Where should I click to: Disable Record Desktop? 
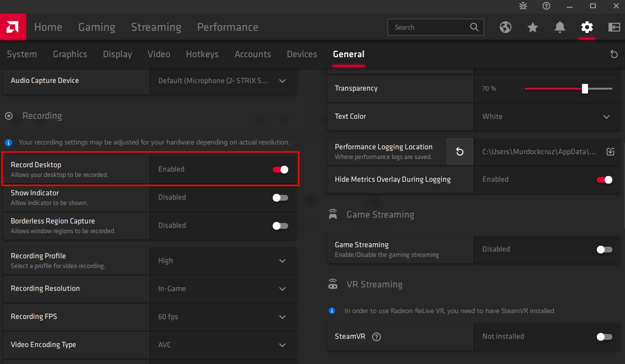point(280,169)
